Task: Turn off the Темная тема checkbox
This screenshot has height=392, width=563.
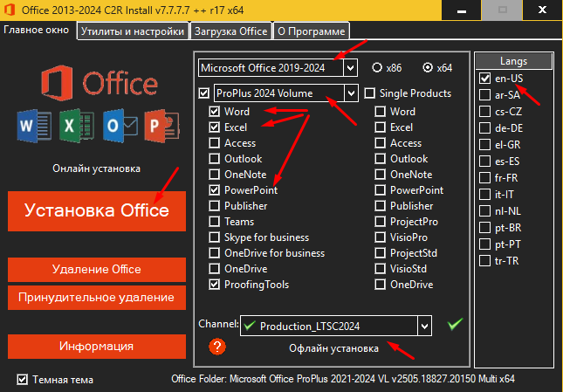Action: pos(23,380)
